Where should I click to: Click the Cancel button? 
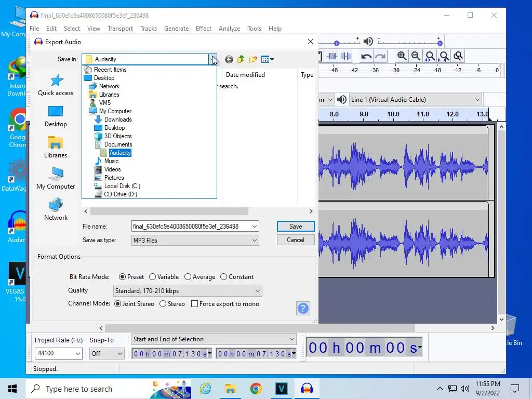296,240
